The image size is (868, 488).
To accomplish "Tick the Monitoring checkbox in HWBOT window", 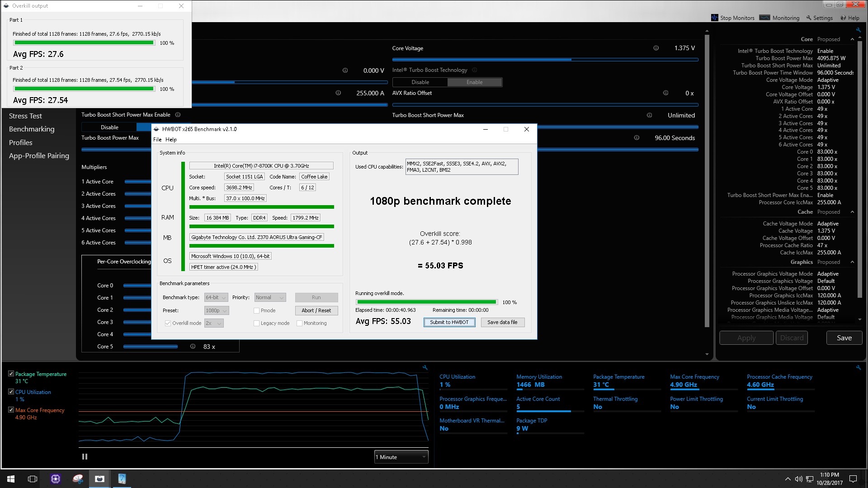I will [x=299, y=323].
